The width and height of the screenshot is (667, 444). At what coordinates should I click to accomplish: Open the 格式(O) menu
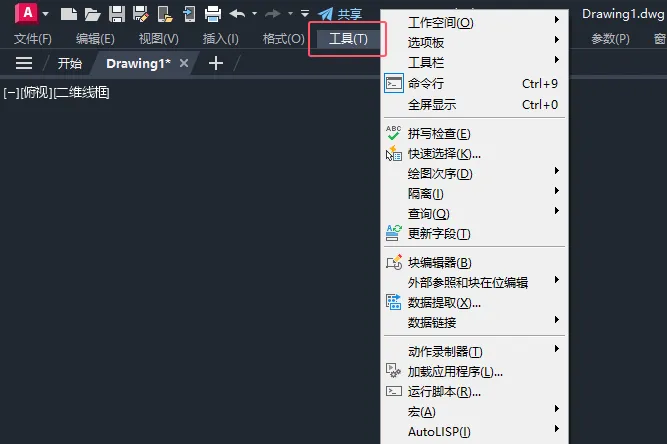coord(283,39)
